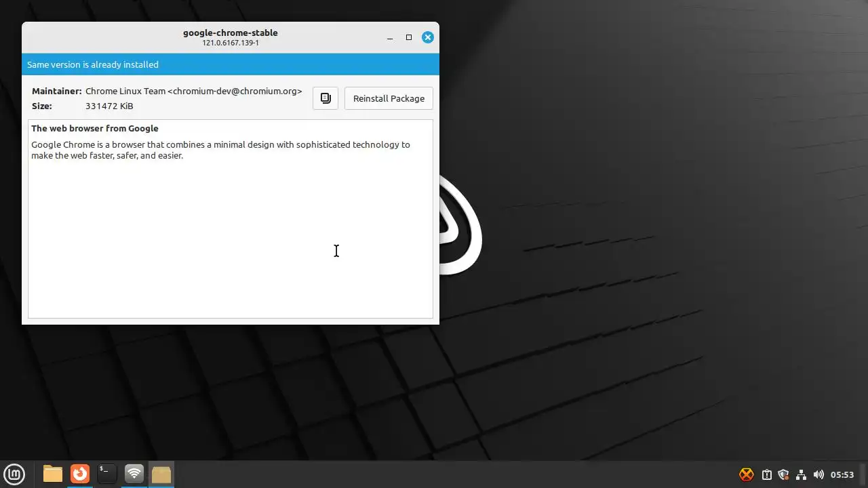The image size is (868, 488).
Task: Open the clipboard tray icon
Action: [766, 474]
